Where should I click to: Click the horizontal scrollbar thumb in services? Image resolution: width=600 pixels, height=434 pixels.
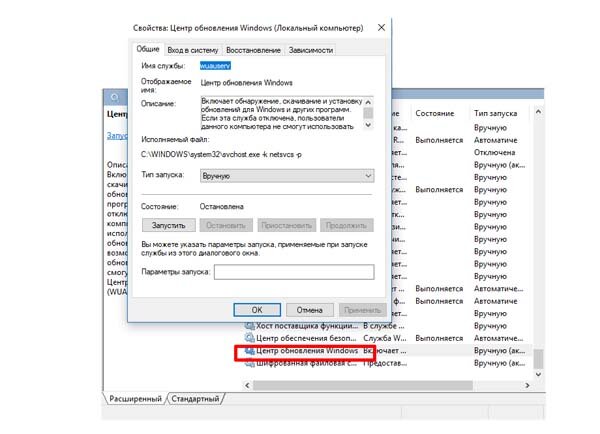(363, 385)
